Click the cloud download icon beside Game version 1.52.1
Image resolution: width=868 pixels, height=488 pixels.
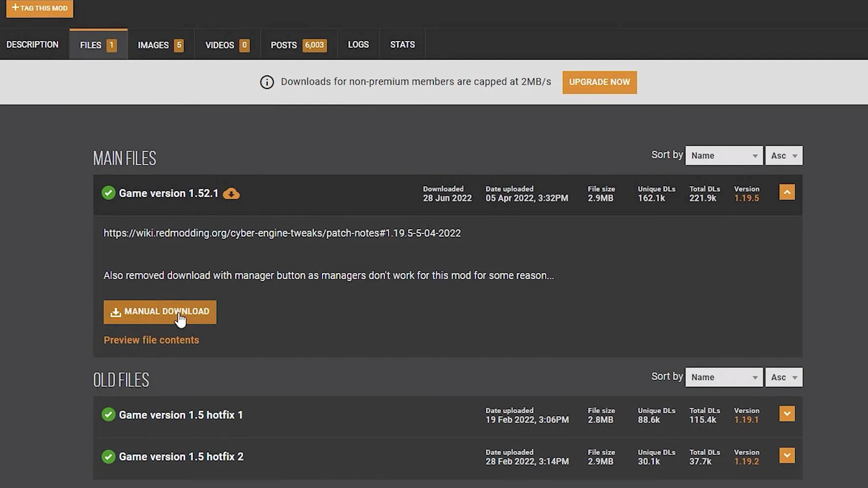click(x=231, y=194)
